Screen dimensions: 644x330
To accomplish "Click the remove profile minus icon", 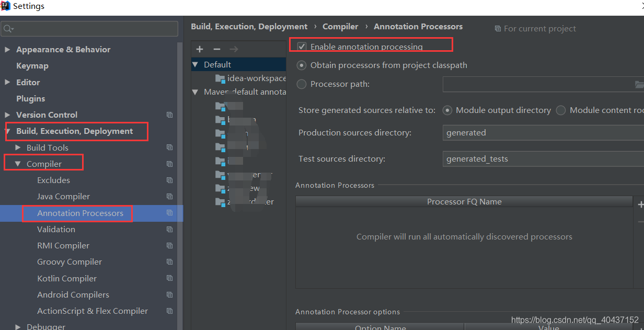I will (217, 49).
